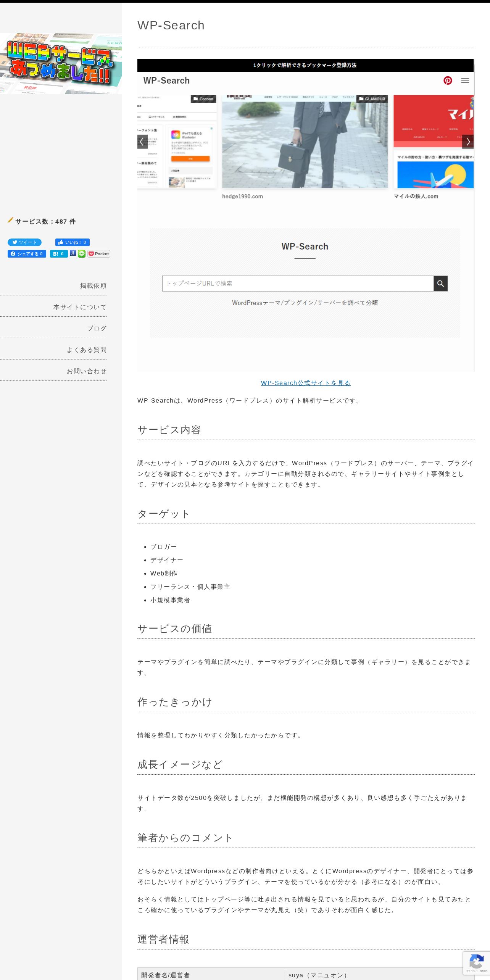Click the マイルの鉄人 site thumbnail
The image size is (490, 980).
[434, 142]
